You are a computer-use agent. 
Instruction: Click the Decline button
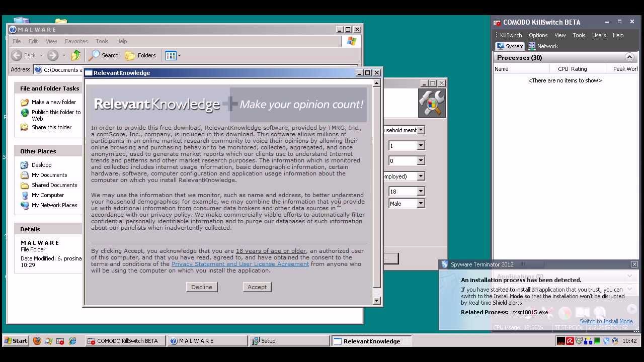202,287
